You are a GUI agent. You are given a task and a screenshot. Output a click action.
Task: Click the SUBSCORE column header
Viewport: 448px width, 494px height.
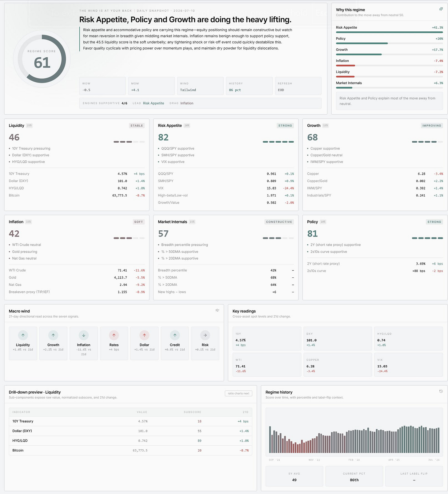192,412
